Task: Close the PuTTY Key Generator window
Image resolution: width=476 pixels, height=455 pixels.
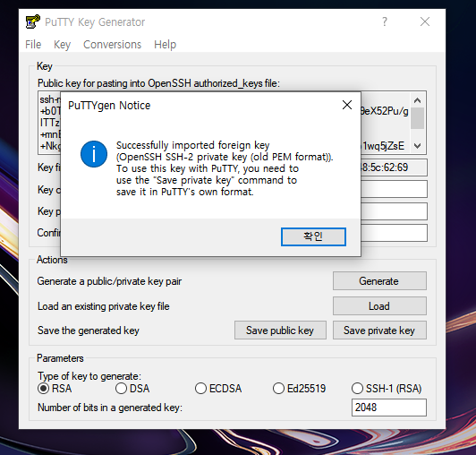Action: [425, 21]
